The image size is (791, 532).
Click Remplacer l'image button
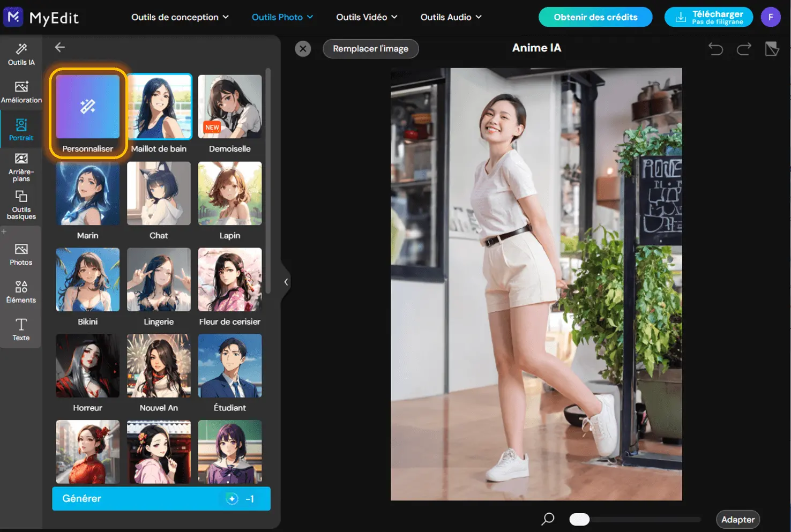370,49
